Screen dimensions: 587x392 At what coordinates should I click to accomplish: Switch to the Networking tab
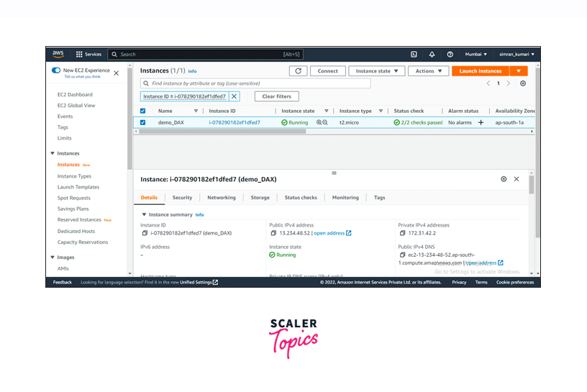[x=221, y=198]
